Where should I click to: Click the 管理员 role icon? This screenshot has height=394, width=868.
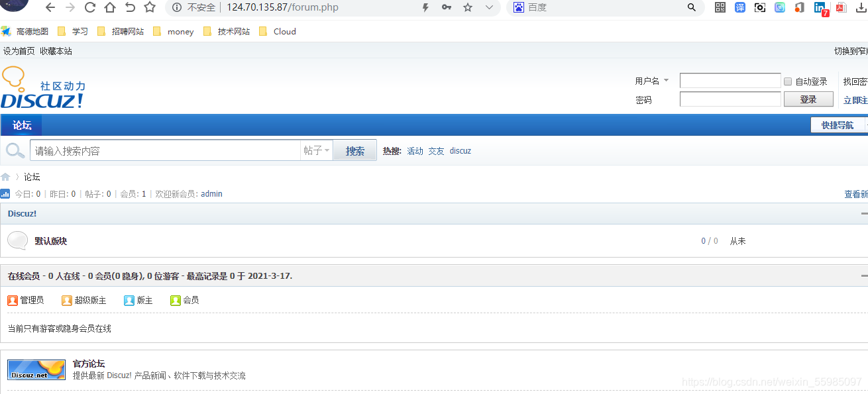pos(13,300)
